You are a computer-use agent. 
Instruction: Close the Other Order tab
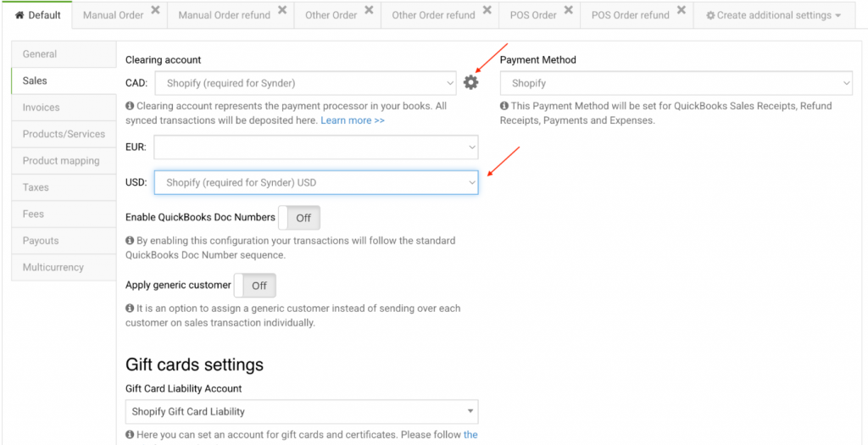point(370,10)
